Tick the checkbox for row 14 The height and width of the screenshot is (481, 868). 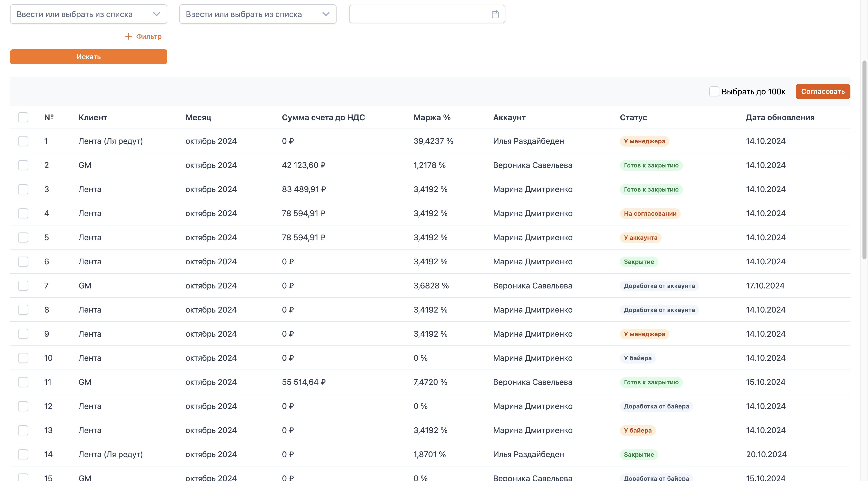[23, 454]
